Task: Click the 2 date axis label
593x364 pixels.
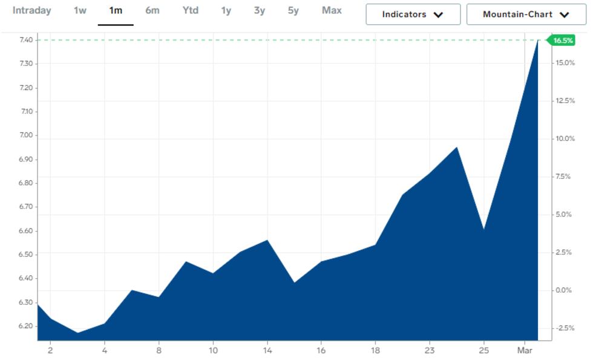Action: pyautogui.click(x=50, y=350)
